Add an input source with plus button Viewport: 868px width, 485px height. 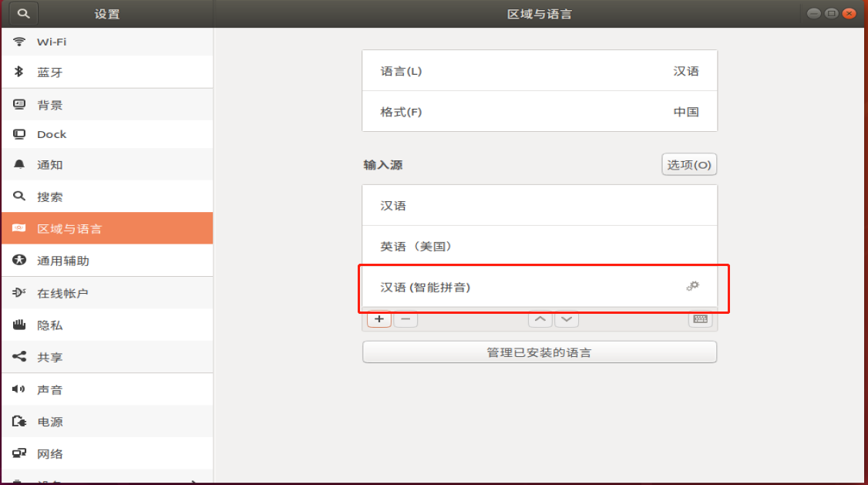[x=379, y=319]
